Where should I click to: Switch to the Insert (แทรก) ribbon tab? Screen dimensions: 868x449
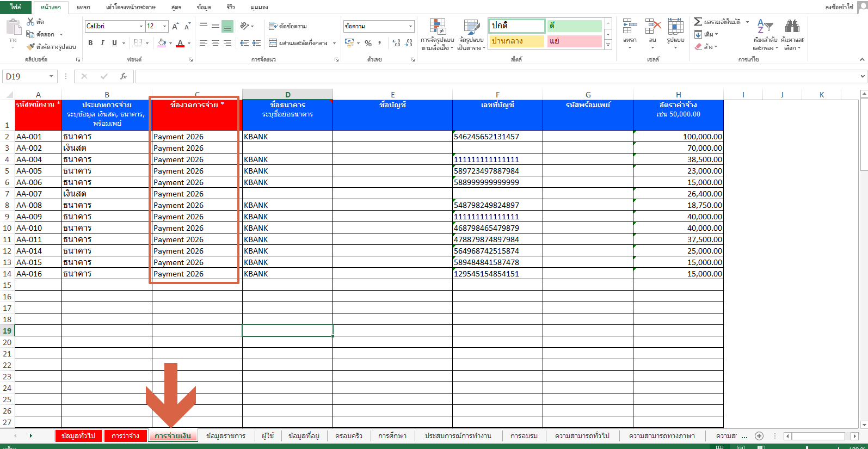(x=83, y=8)
